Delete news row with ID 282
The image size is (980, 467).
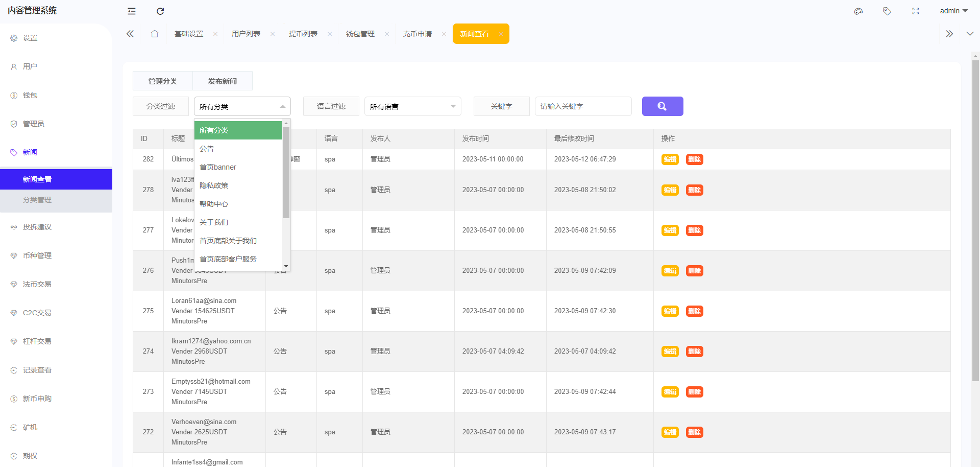click(x=694, y=159)
